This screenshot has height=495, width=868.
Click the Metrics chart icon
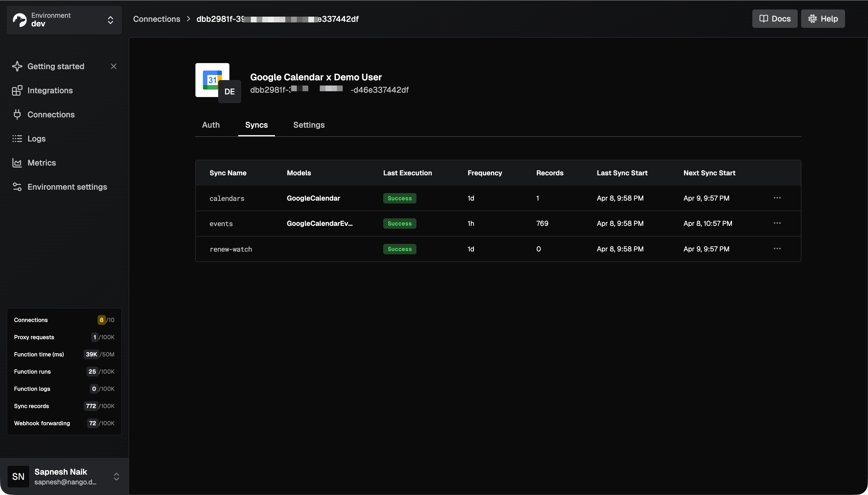(x=17, y=163)
